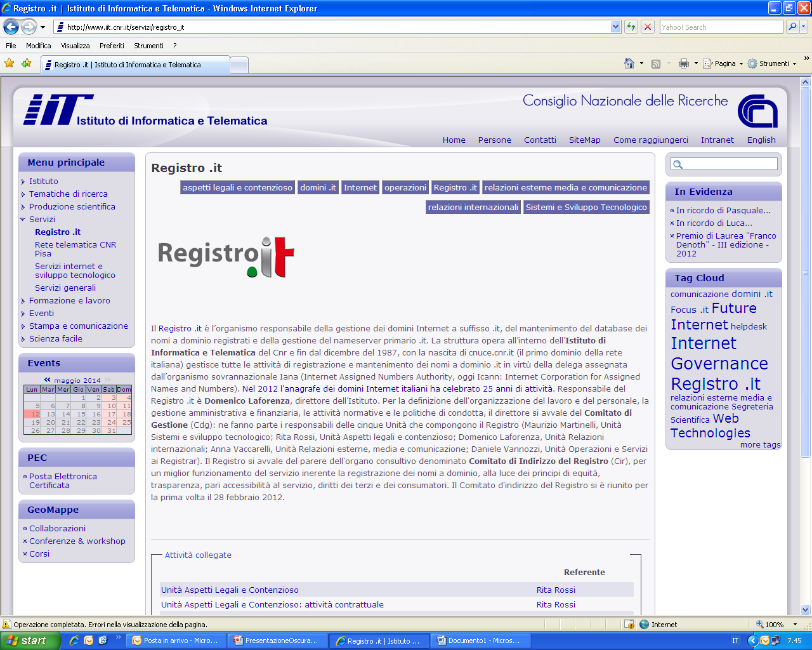This screenshot has width=812, height=650.
Task: Open Conferenze & workshop GeoMappe link
Action: (x=77, y=541)
